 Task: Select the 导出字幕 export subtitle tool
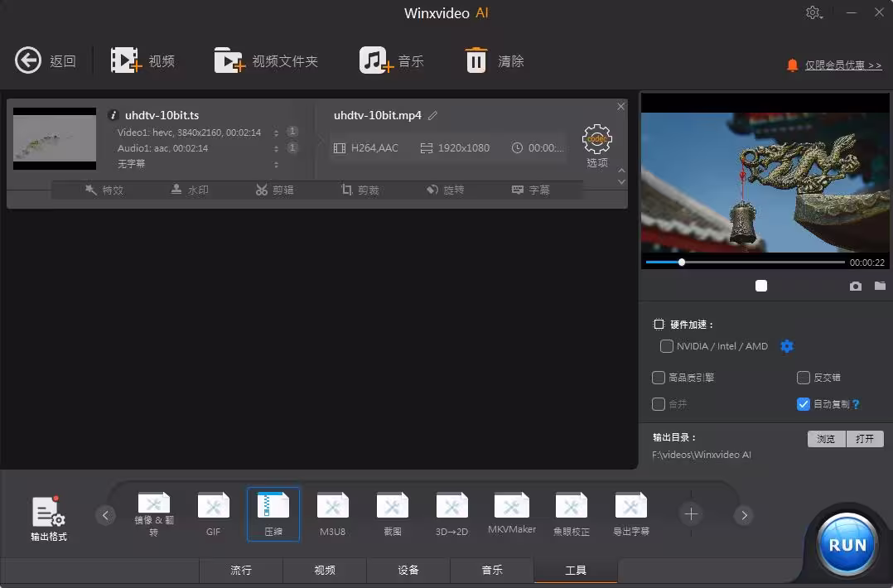coord(631,514)
